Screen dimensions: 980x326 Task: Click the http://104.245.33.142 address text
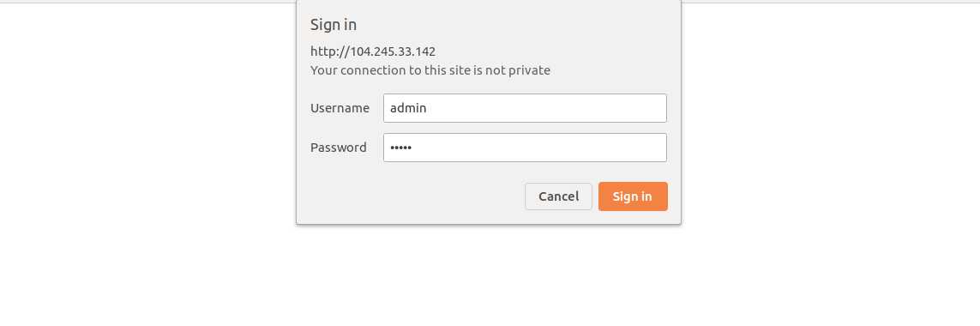(x=373, y=51)
